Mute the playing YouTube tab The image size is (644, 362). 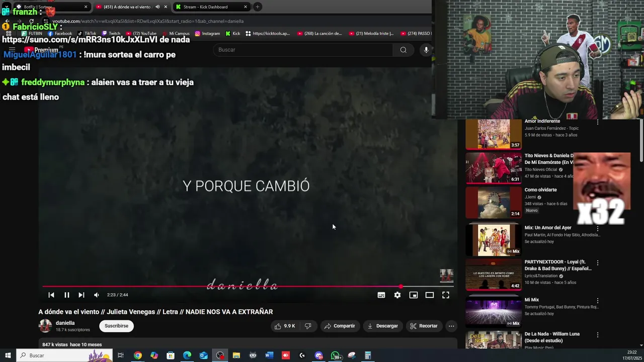click(157, 7)
